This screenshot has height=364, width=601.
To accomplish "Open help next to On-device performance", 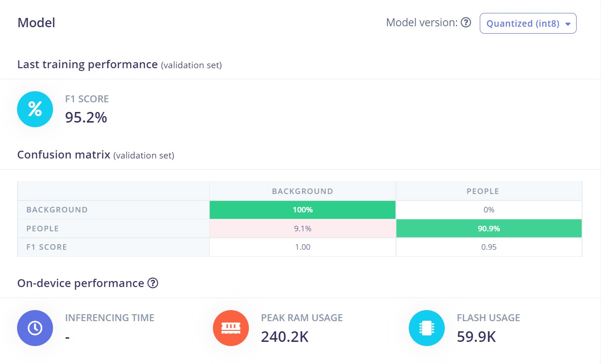I will (x=153, y=283).
